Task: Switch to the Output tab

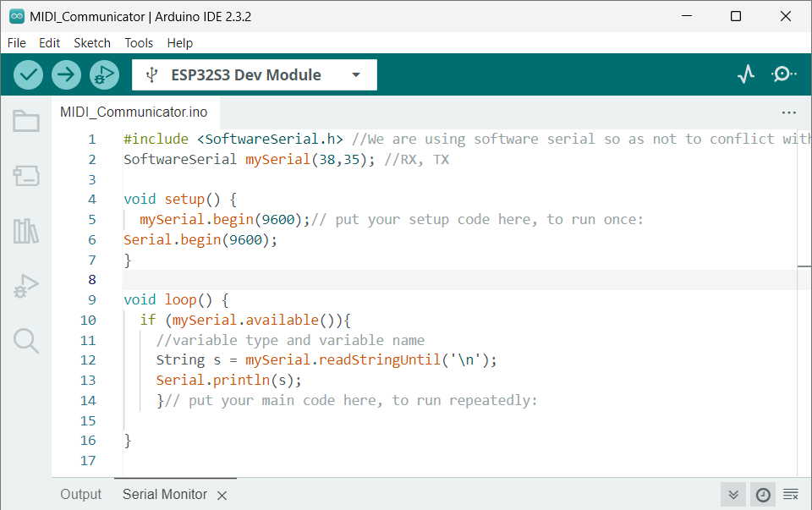Action: point(81,495)
